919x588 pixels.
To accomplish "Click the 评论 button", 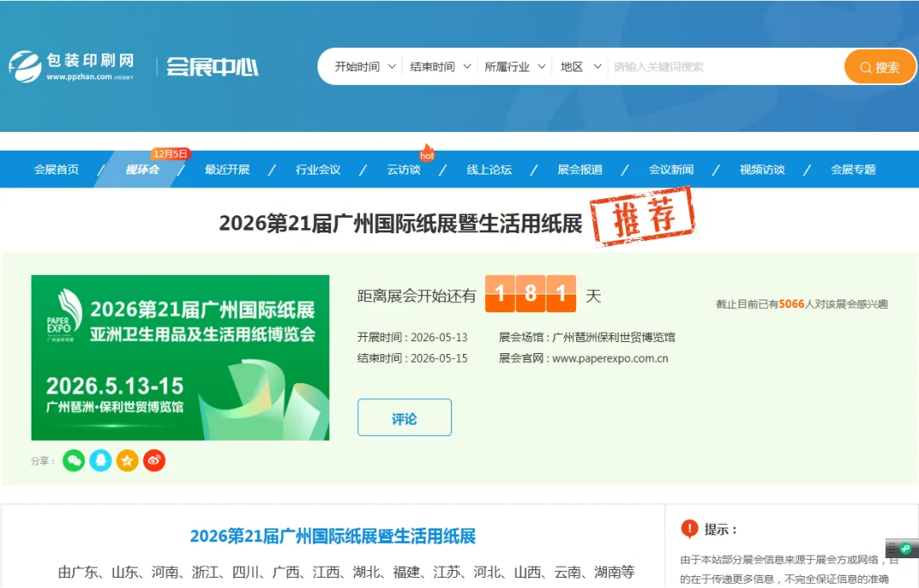I will coord(404,418).
